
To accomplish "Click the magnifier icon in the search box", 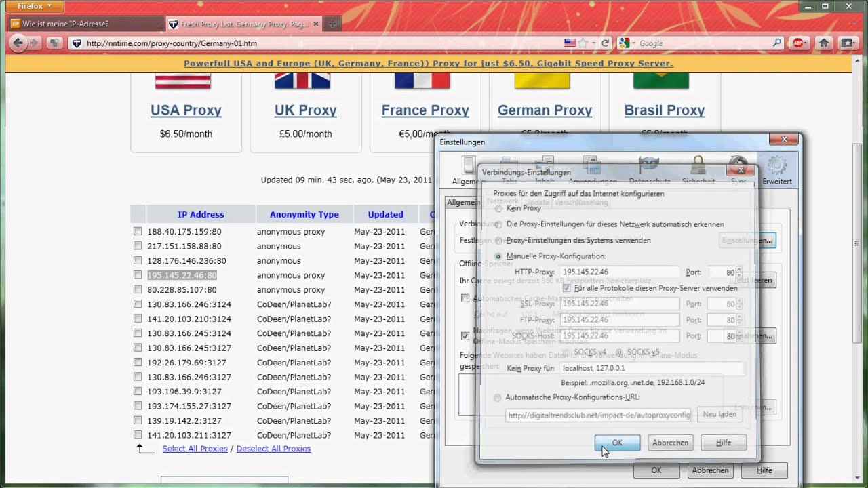I will (x=777, y=43).
